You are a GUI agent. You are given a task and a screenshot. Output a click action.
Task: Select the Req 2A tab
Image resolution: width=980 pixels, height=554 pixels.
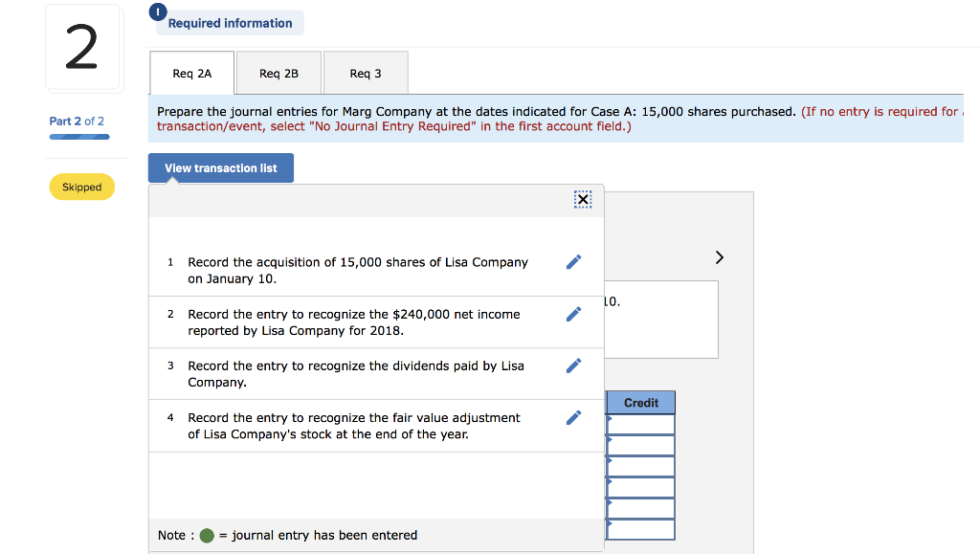pyautogui.click(x=191, y=72)
